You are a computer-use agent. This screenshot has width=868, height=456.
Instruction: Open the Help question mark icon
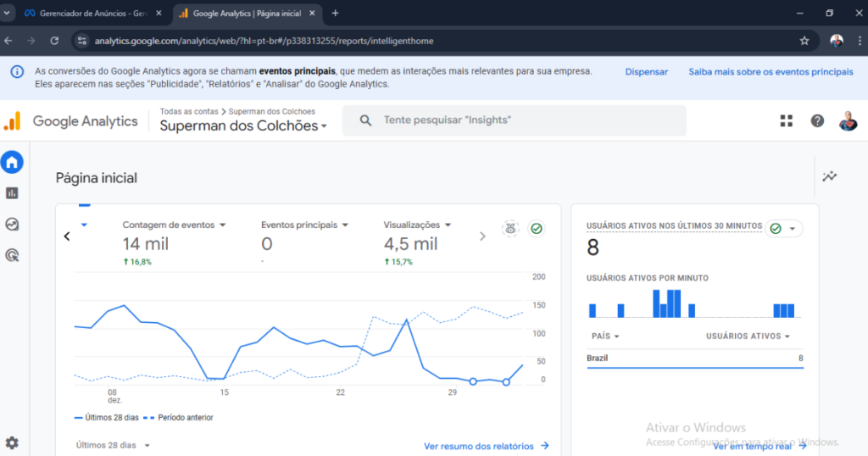(x=817, y=120)
